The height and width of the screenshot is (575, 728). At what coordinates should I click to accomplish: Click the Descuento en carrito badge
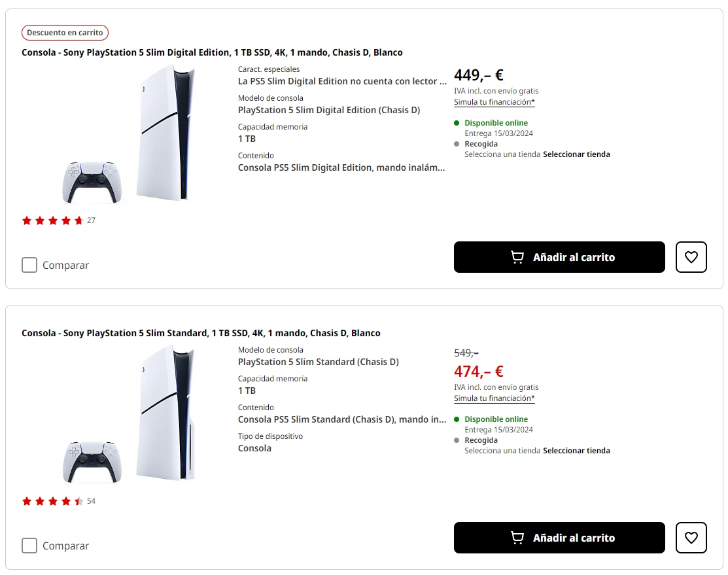pyautogui.click(x=65, y=33)
